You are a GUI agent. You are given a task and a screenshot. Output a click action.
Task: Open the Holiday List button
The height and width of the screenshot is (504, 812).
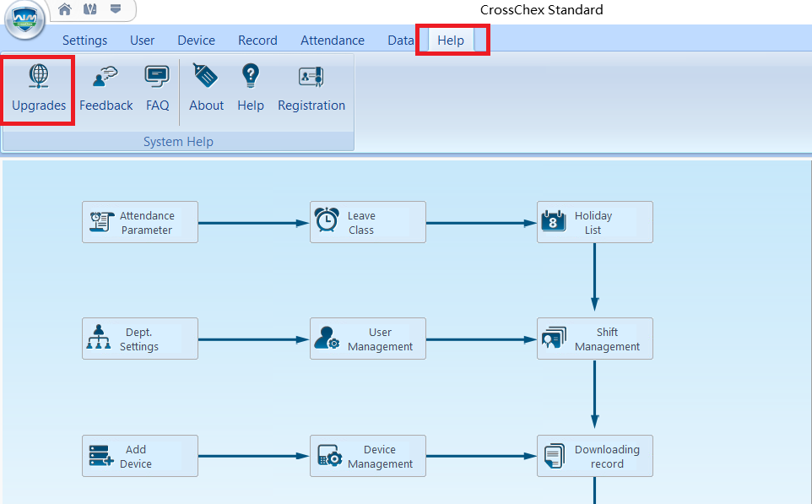pyautogui.click(x=595, y=222)
